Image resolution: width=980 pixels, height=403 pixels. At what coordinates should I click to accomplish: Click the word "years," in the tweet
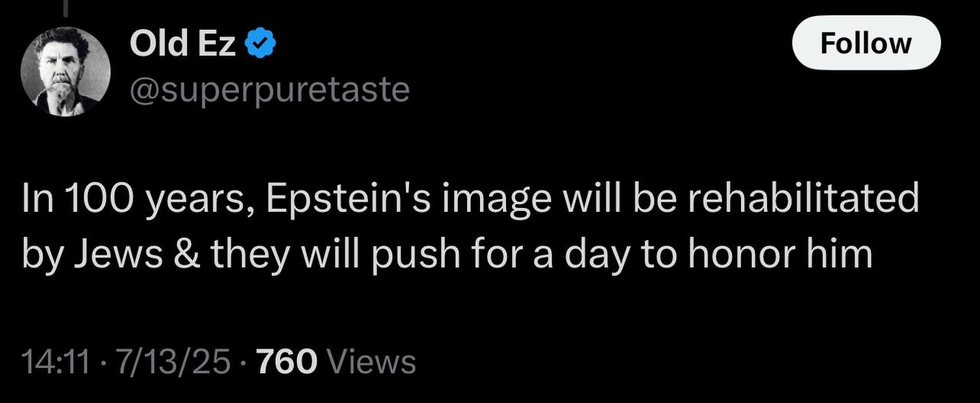201,201
